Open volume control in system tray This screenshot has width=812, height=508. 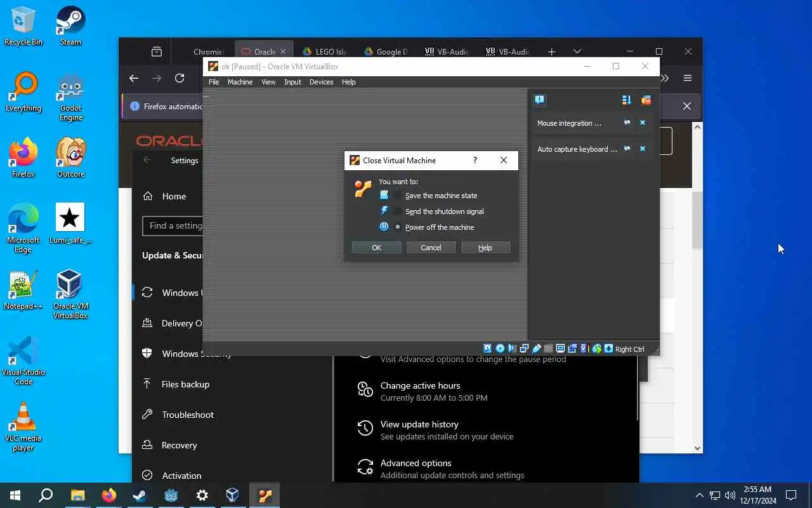click(730, 495)
